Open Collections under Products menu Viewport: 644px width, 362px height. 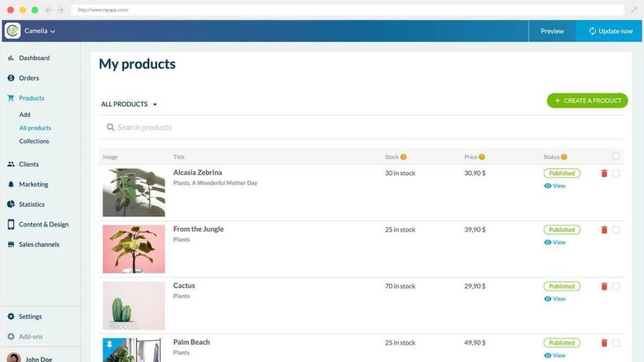click(x=34, y=141)
